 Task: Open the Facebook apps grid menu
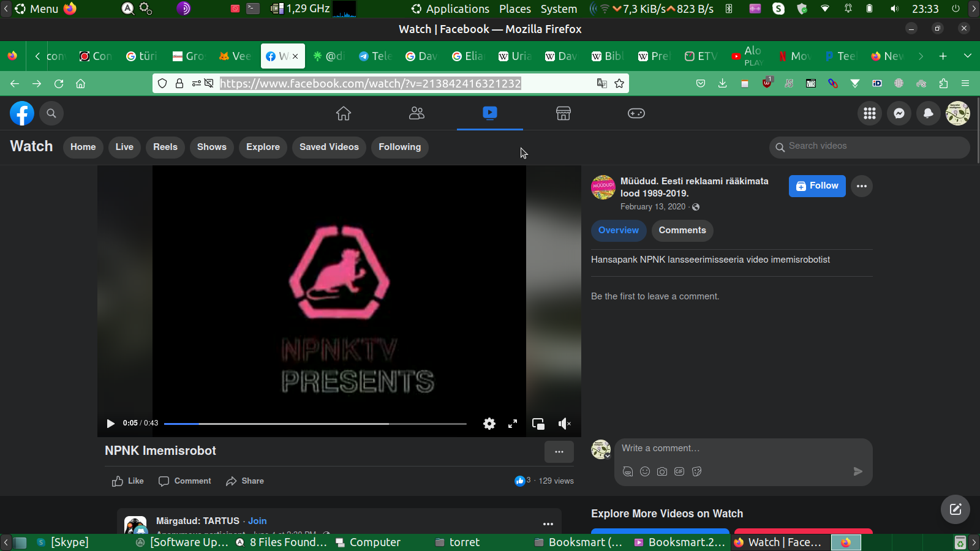[x=870, y=113]
